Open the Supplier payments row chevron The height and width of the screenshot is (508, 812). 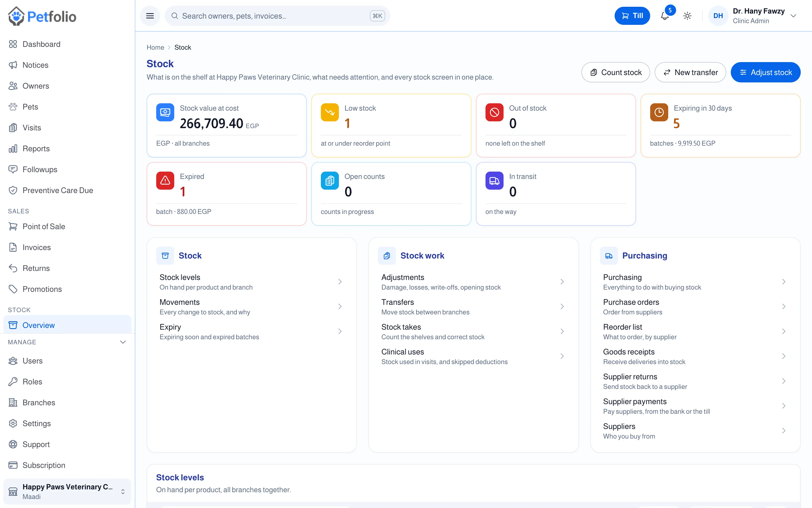coord(784,406)
